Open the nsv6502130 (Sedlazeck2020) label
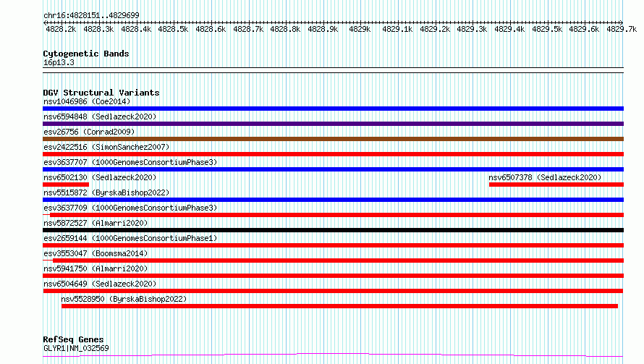This screenshot has width=644, height=364. pos(100,177)
